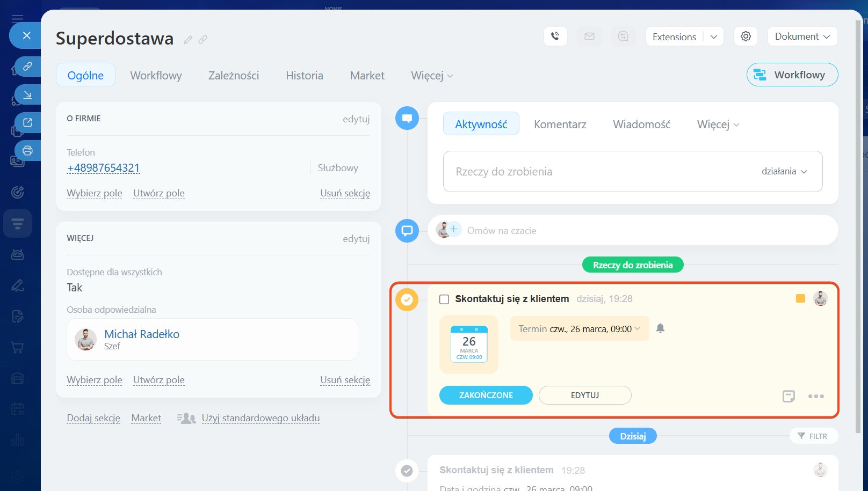
Task: Open the three-dots menu in activity card
Action: [x=816, y=397]
